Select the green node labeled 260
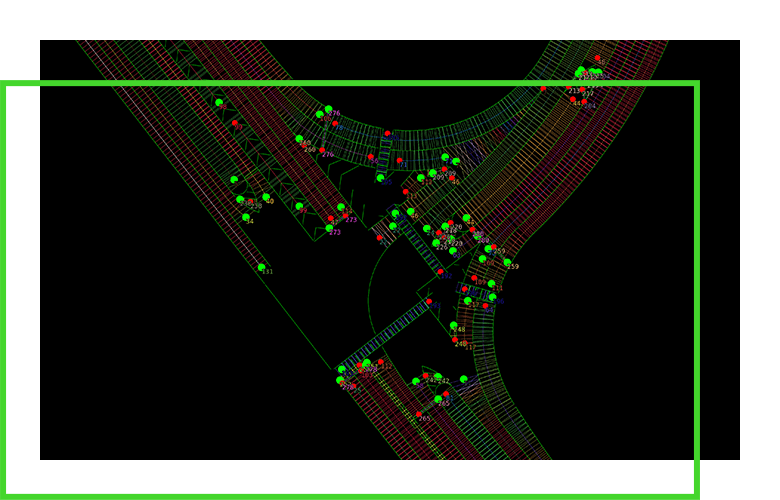 299,139
